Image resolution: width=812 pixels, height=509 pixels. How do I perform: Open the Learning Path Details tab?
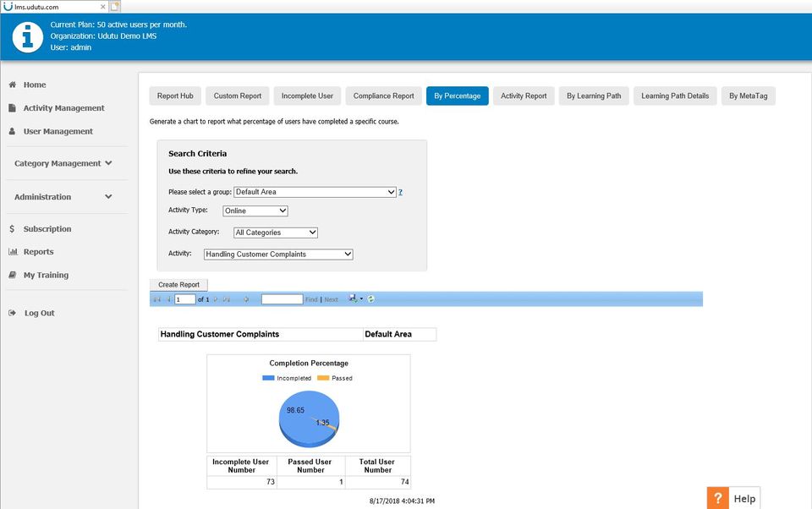point(675,96)
